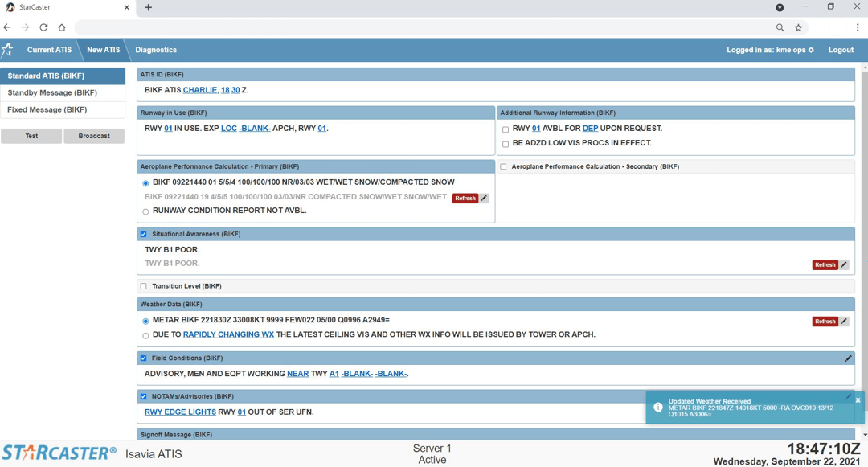Change NEAR option in Field Conditions
This screenshot has height=467, width=868.
point(298,374)
